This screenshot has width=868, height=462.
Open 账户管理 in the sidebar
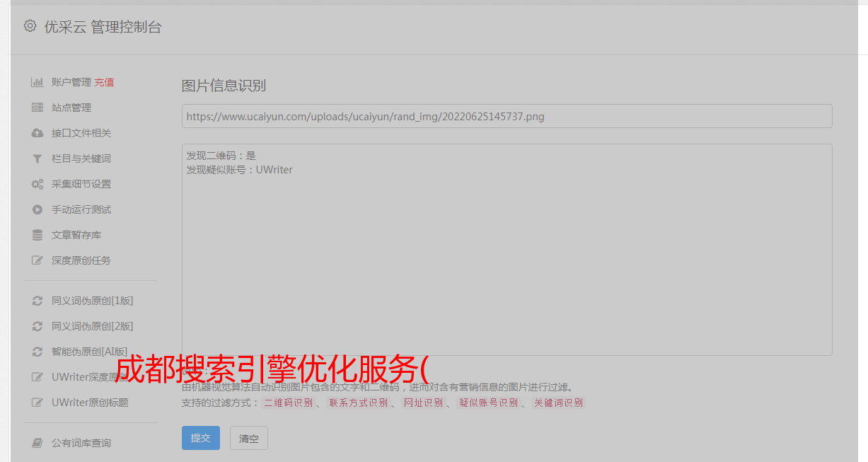[x=71, y=82]
